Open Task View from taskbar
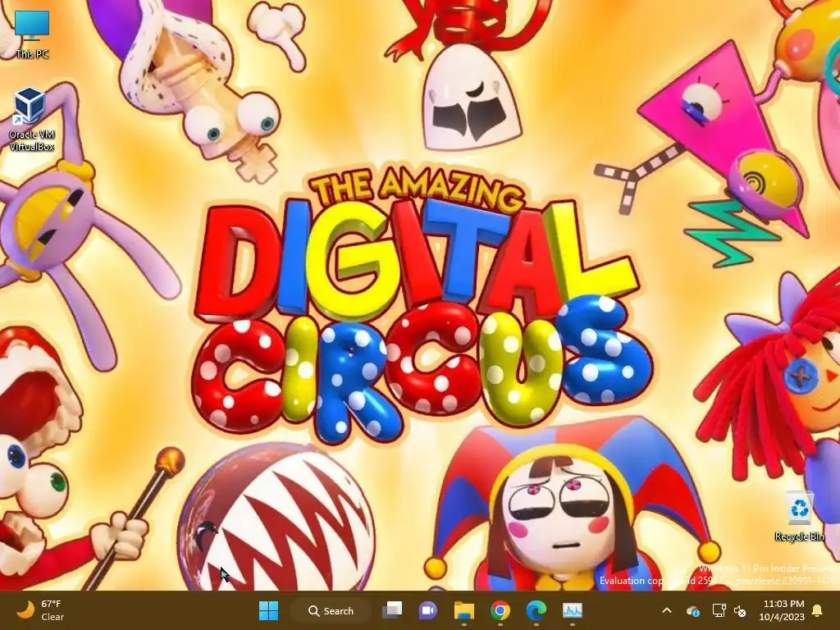This screenshot has height=630, width=840. 392,610
